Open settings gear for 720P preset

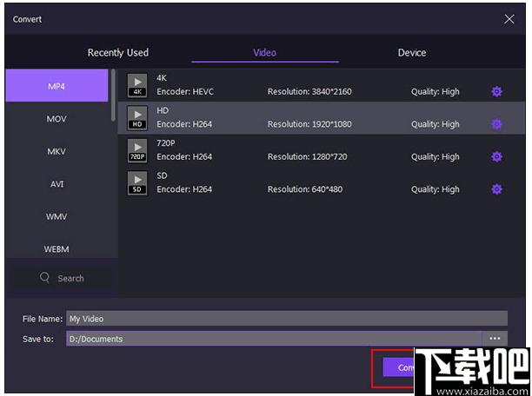[x=496, y=156]
